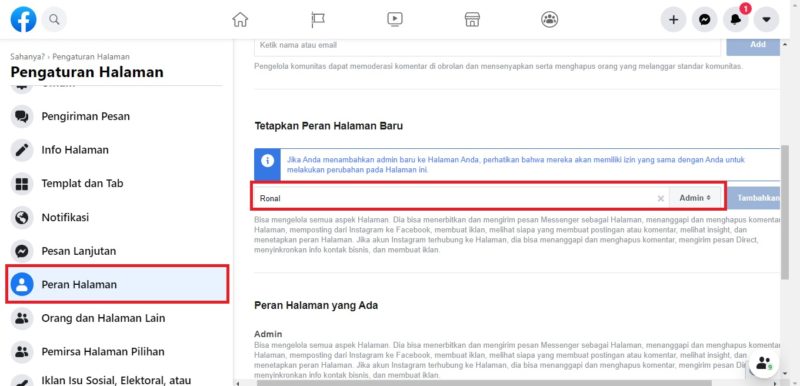Click the Sahanya? breadcrumb link
The height and width of the screenshot is (386, 800).
coord(28,57)
